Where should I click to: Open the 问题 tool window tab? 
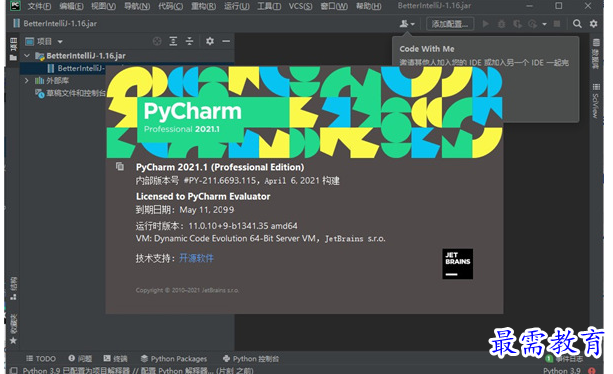[80, 358]
